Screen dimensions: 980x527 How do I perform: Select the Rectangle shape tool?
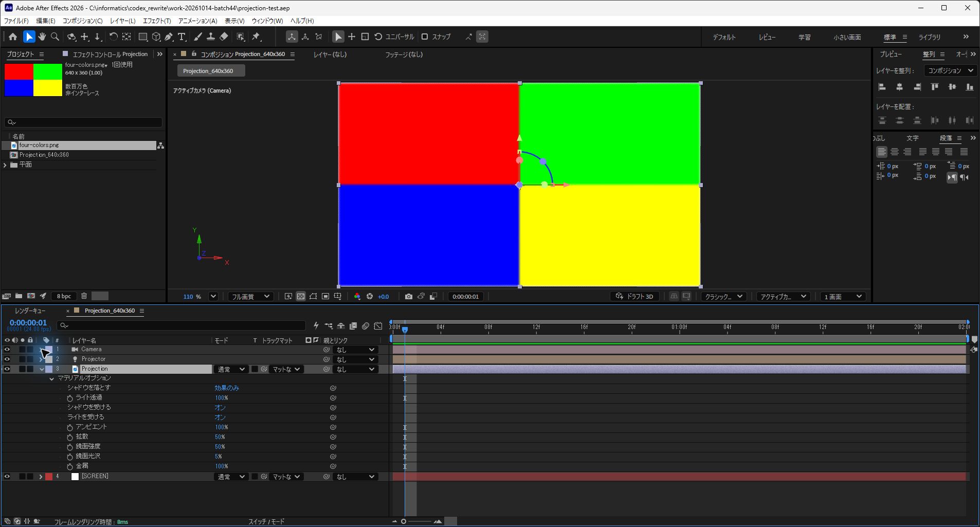pos(143,37)
